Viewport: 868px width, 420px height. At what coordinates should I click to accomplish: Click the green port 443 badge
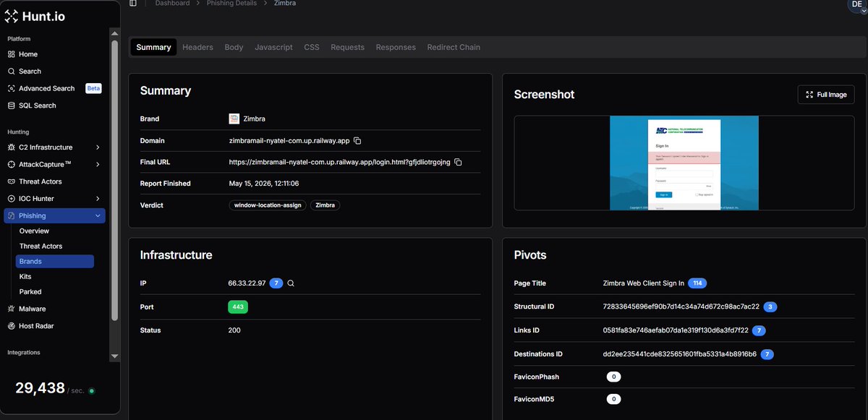(x=238, y=307)
